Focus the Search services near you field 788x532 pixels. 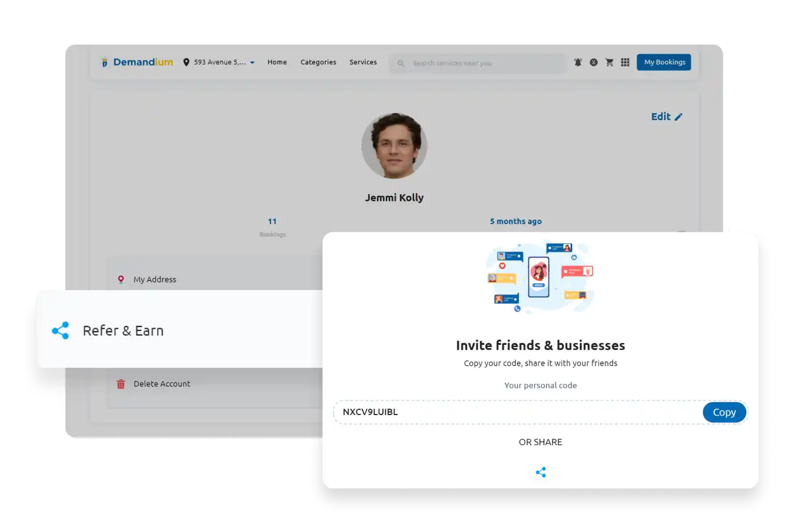coord(478,63)
